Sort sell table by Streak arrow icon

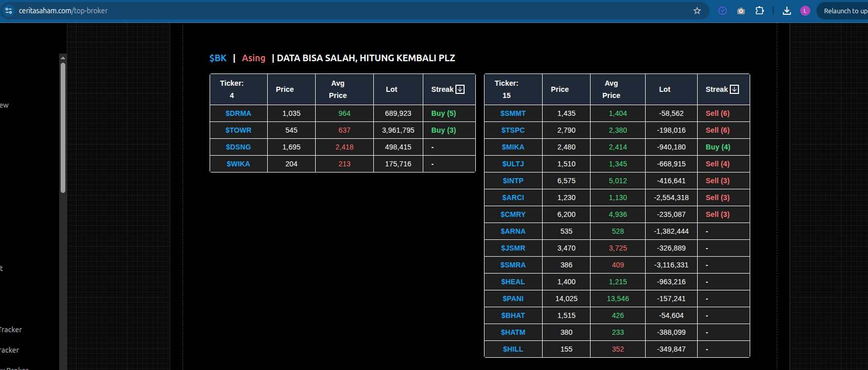[x=734, y=89]
